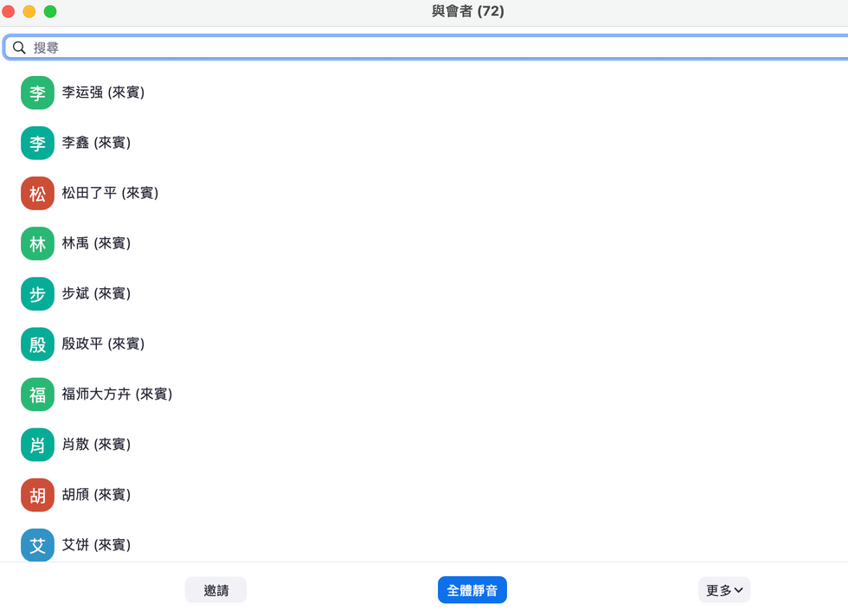
Task: Select avatar of 李鑫
Action: 37,144
